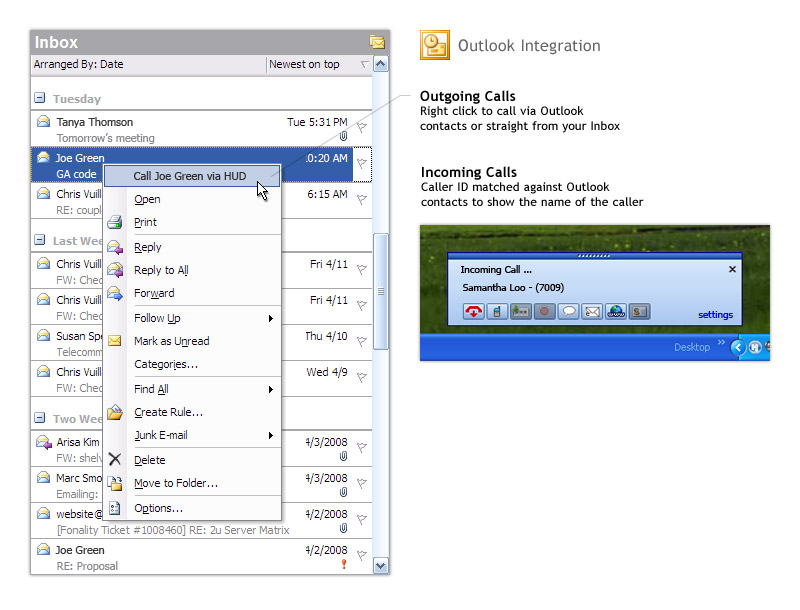Select Call Joe Green via HUD

tap(189, 176)
